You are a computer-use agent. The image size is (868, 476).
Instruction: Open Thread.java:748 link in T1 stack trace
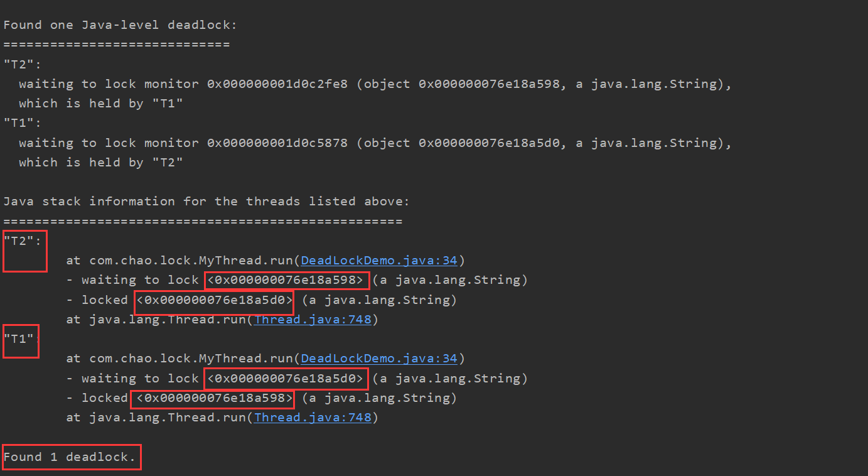tap(313, 417)
